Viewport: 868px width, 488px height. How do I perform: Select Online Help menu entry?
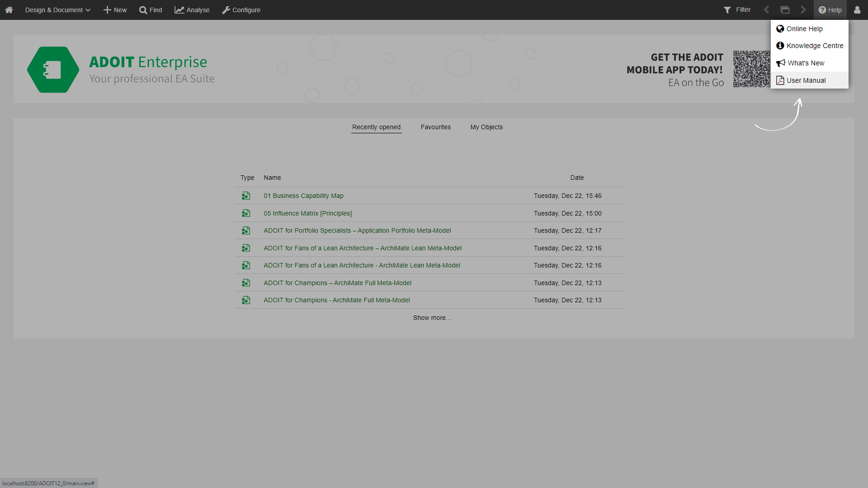tap(809, 29)
